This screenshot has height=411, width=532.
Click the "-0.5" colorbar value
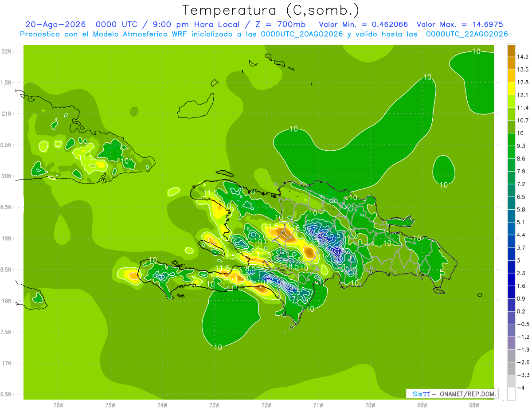522,324
